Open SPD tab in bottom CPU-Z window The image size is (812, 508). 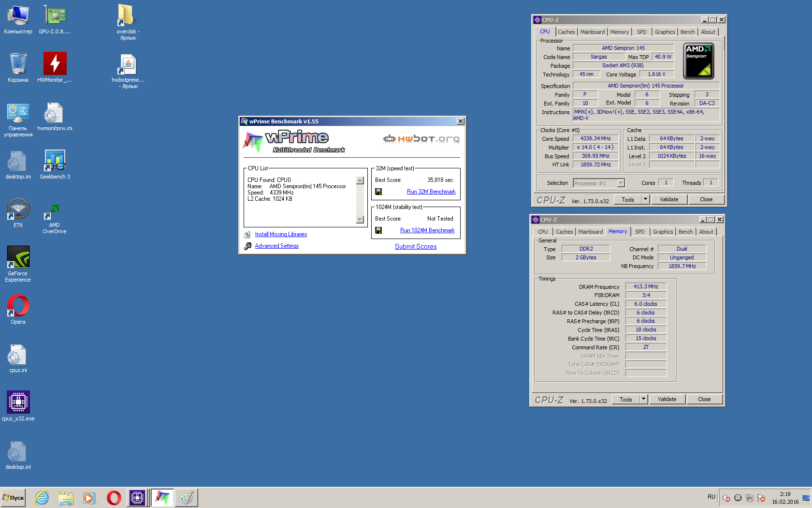pyautogui.click(x=639, y=232)
